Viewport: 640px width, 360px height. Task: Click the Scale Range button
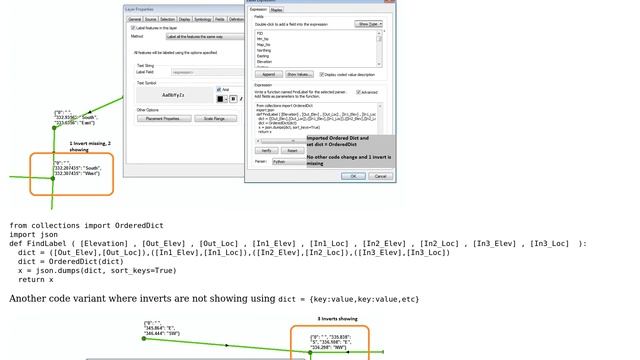click(x=215, y=118)
